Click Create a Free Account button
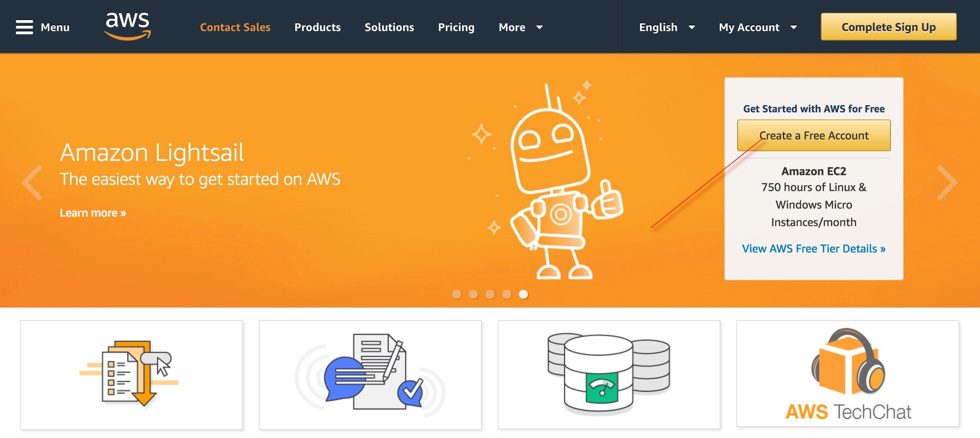 tap(814, 135)
